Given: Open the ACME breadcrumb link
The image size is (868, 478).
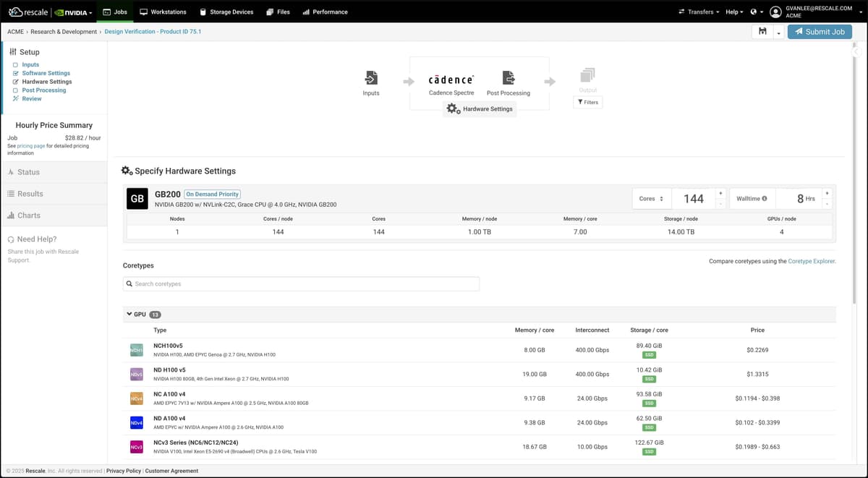Looking at the screenshot, I should coord(15,32).
